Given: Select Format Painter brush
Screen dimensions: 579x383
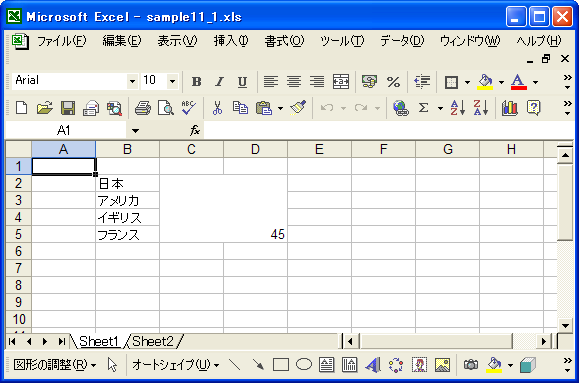Looking at the screenshot, I should (298, 108).
